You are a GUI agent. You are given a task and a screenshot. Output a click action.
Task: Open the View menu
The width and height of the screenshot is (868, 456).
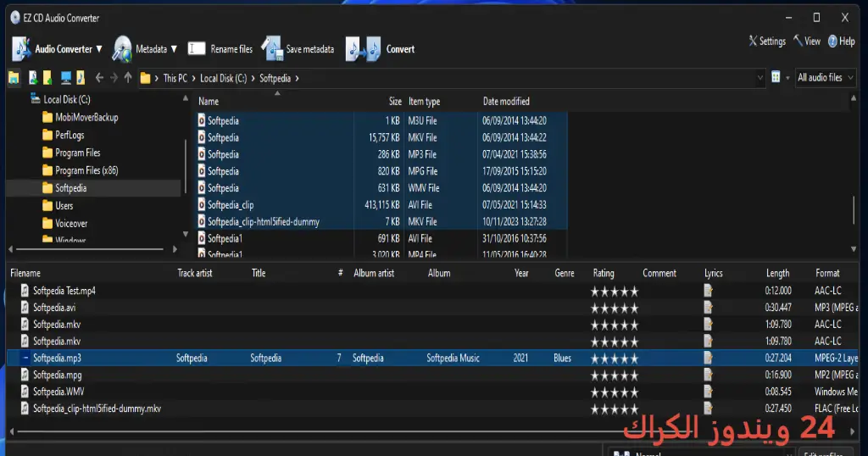807,41
